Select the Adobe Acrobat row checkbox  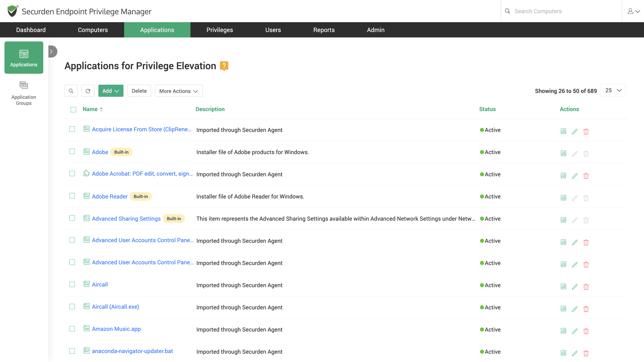(x=72, y=174)
